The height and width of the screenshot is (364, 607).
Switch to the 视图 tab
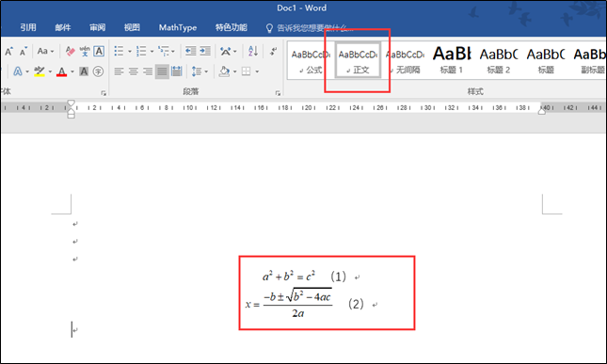132,27
